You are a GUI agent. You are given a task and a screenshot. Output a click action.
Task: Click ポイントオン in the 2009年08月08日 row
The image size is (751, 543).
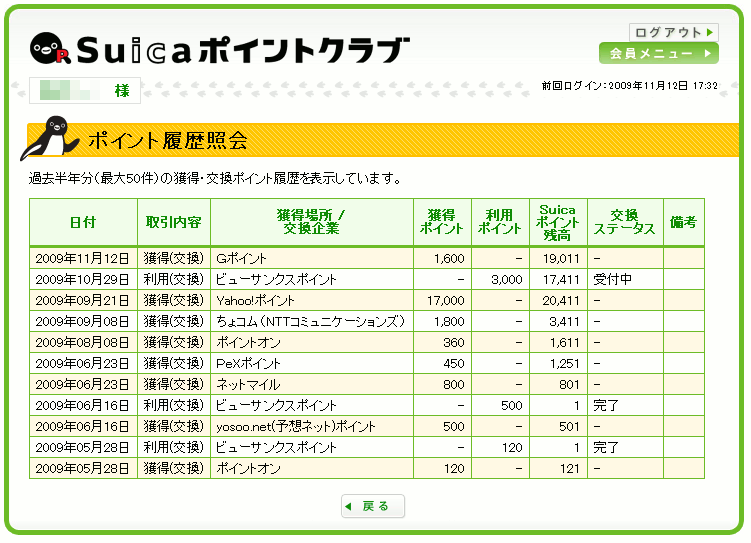tap(248, 343)
